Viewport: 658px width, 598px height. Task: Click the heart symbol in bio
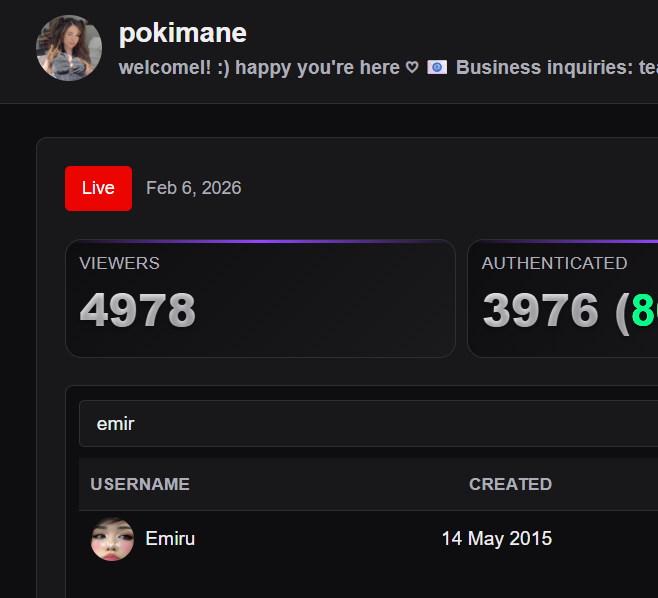click(x=412, y=67)
